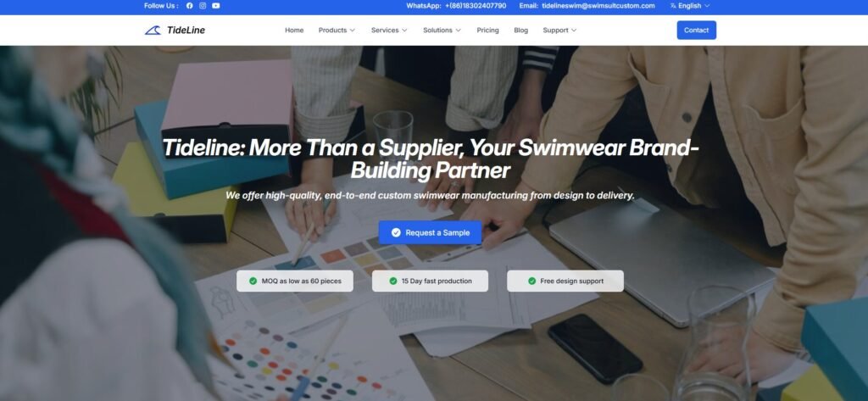Open the English language selector
The height and width of the screenshot is (401, 868).
pos(690,6)
